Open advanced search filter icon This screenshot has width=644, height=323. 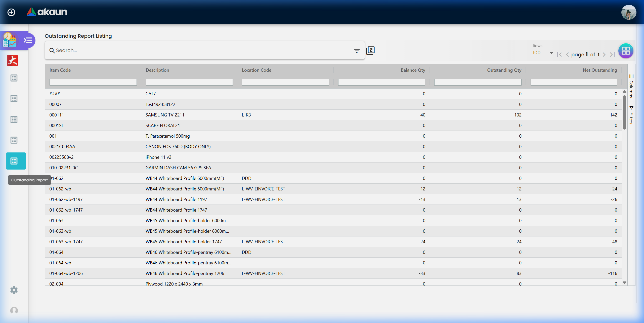[357, 51]
